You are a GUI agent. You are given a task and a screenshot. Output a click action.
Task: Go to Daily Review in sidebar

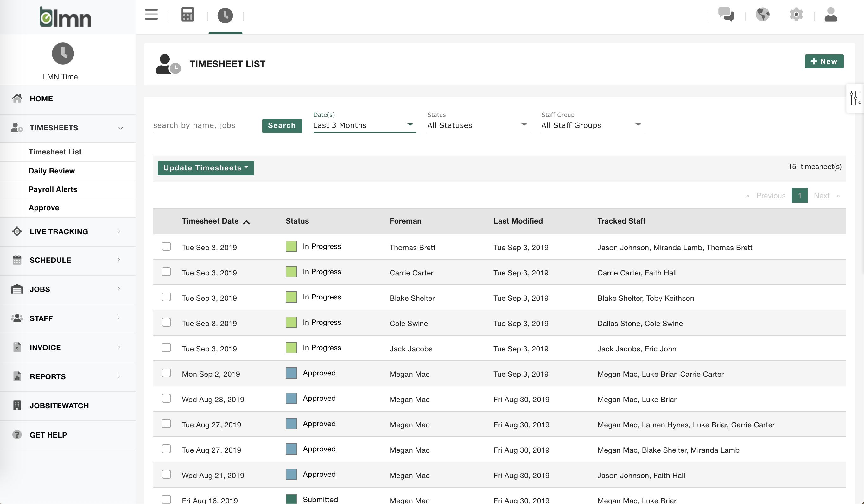[x=51, y=171]
